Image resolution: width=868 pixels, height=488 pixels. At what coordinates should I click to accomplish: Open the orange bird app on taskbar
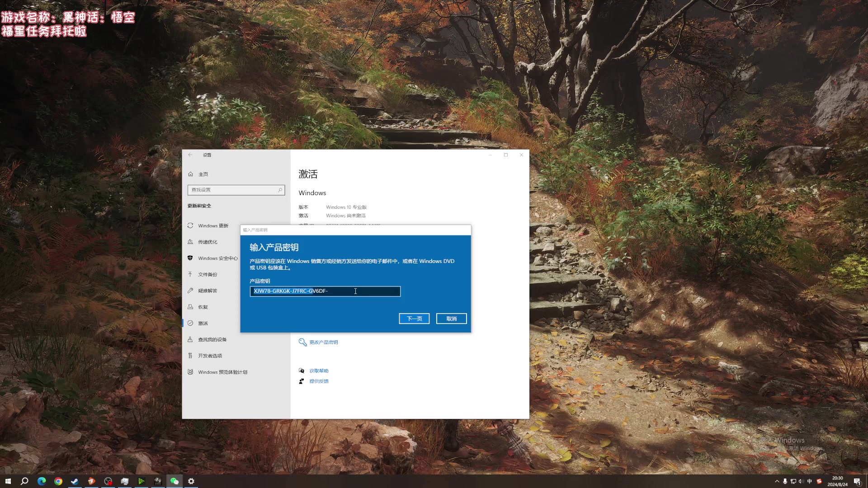91,481
